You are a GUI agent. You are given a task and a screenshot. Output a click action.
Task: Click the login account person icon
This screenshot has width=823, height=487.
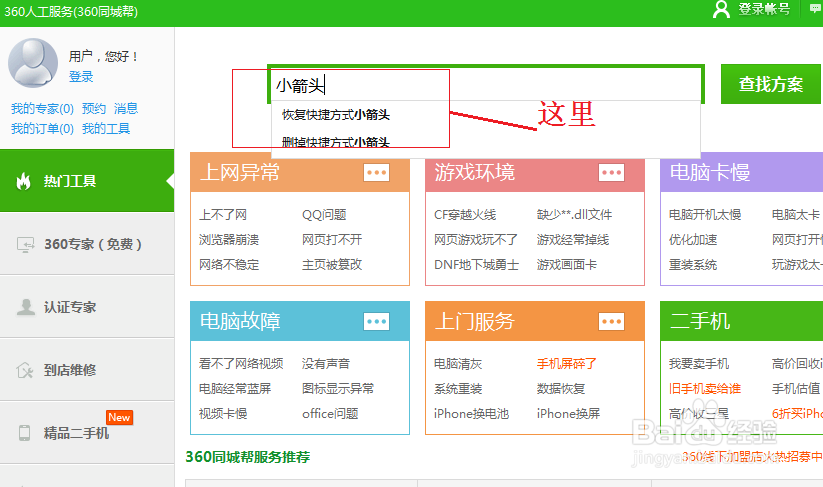(x=721, y=9)
